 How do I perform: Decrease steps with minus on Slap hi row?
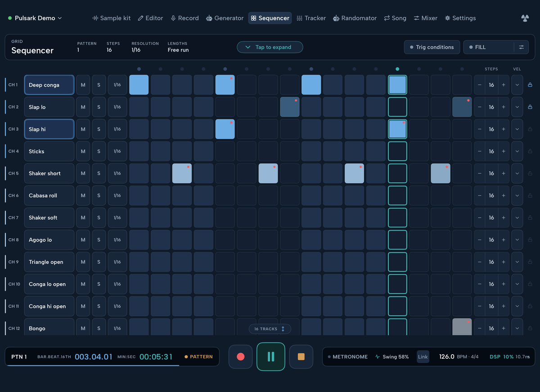click(x=480, y=129)
